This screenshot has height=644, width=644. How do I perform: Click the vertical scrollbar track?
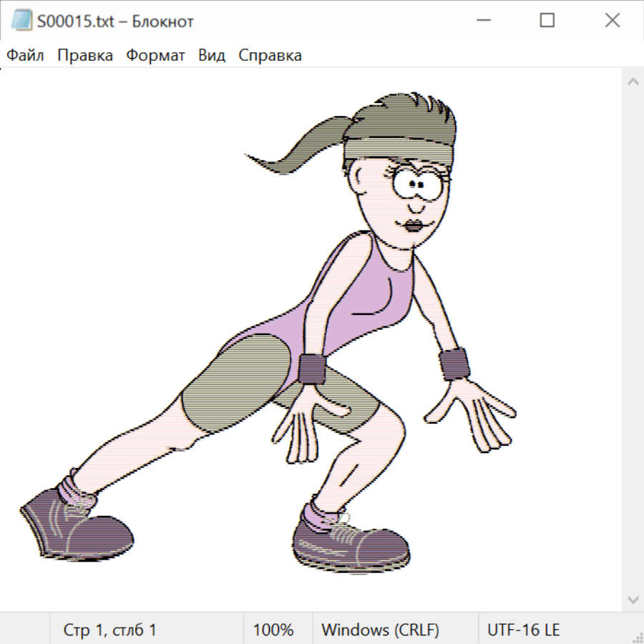tap(633, 336)
